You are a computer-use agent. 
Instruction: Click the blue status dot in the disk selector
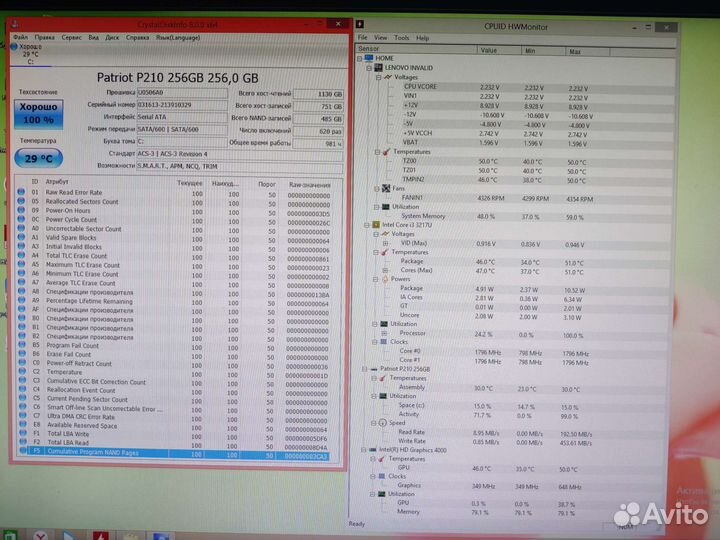14,46
